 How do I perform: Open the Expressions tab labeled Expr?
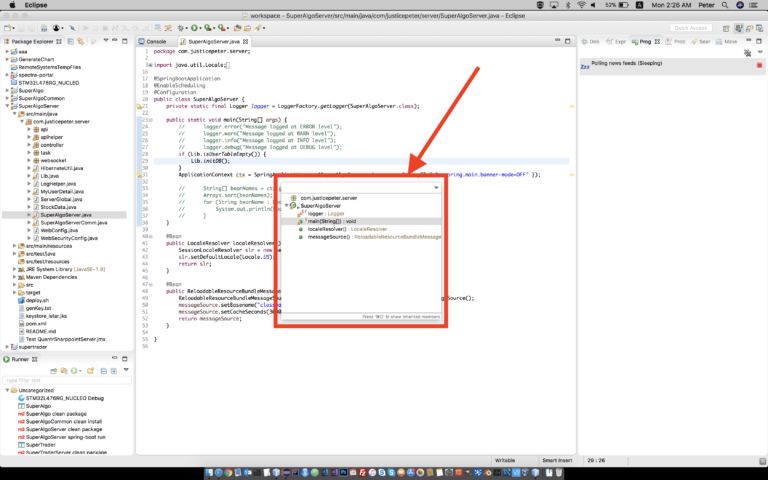click(x=616, y=42)
